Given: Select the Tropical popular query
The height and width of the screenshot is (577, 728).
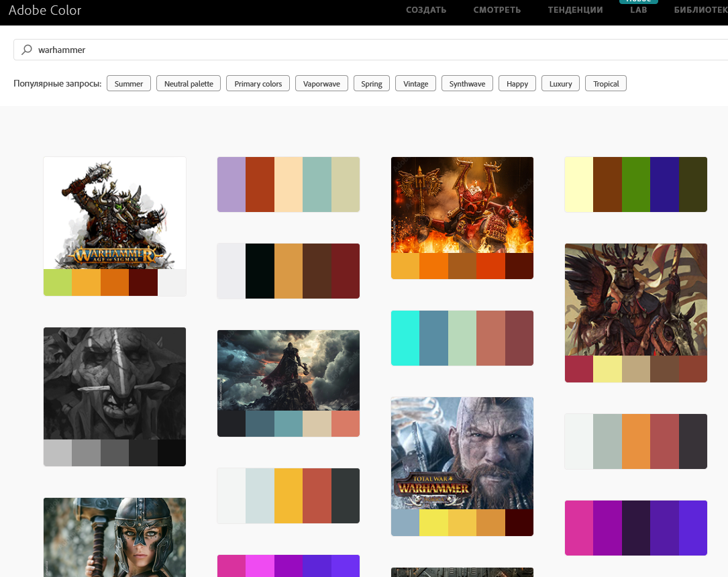Looking at the screenshot, I should [x=606, y=84].
